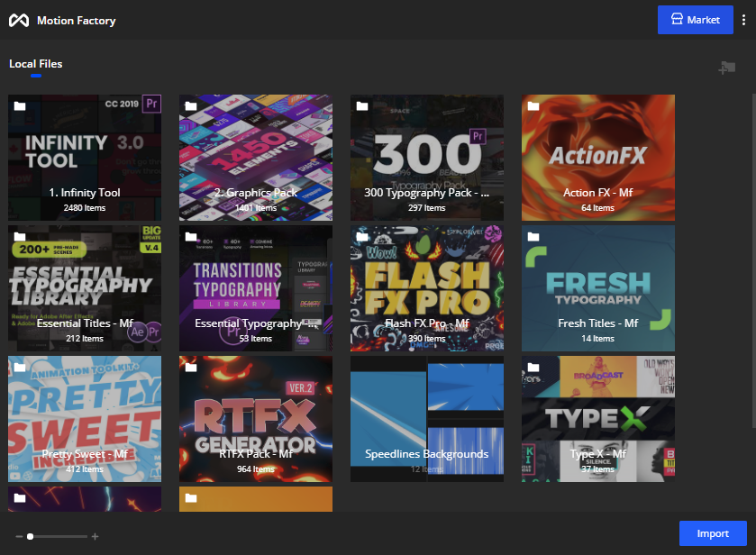Click the Motion Factory logo icon

tap(18, 19)
